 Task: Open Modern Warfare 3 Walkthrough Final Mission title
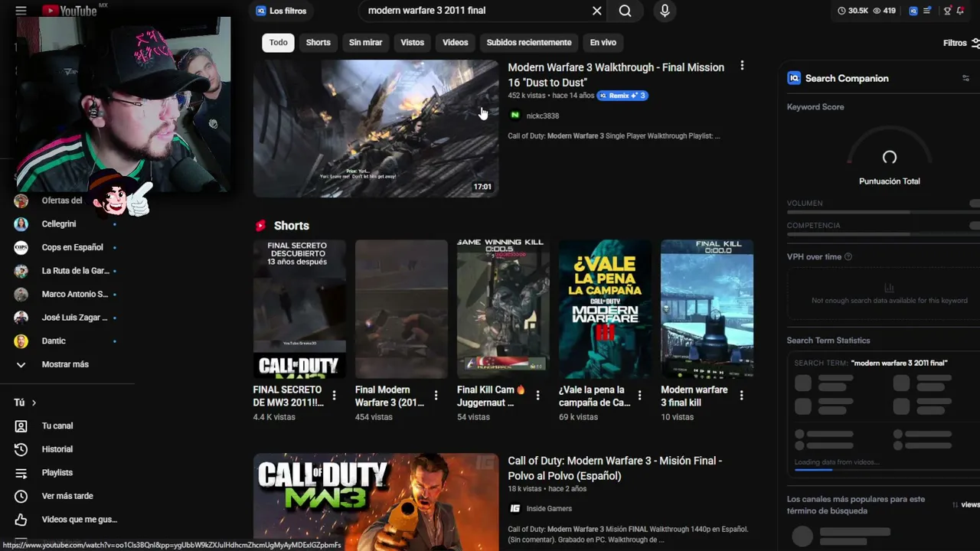616,75
